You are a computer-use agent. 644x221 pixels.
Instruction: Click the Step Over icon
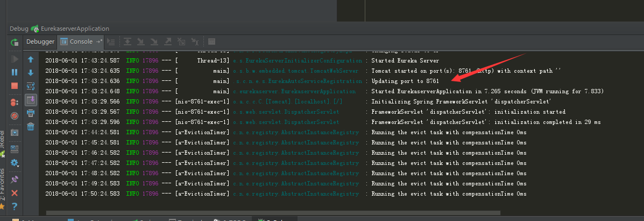128,42
